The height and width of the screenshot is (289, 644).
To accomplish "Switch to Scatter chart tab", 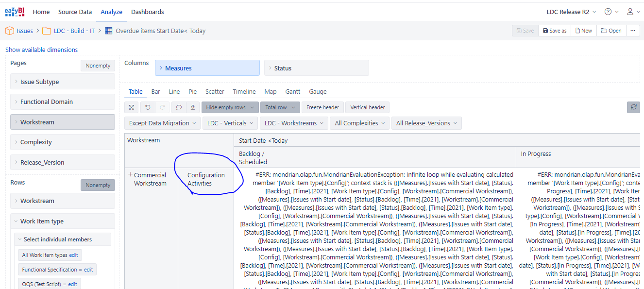I will pyautogui.click(x=215, y=92).
